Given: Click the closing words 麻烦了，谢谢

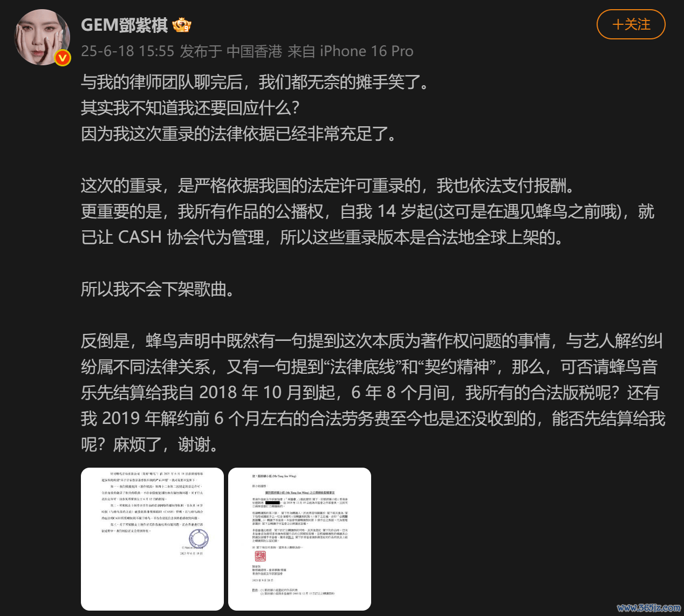Looking at the screenshot, I should click(167, 444).
